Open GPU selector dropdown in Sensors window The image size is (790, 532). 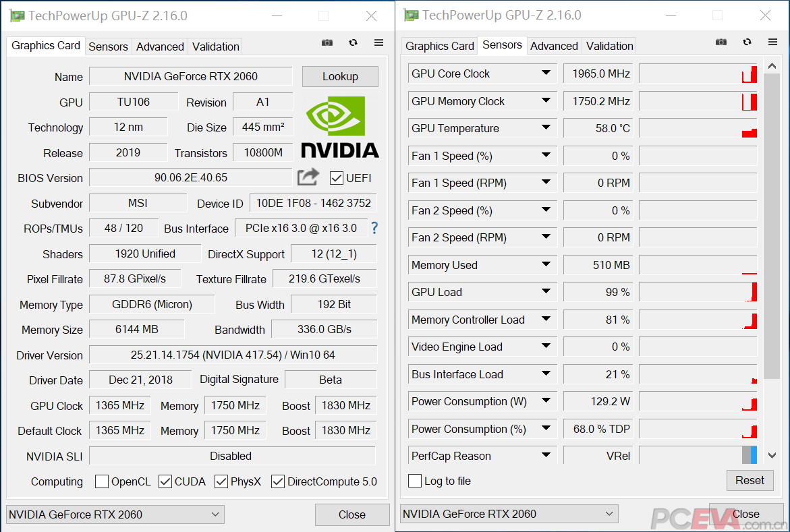click(x=509, y=514)
